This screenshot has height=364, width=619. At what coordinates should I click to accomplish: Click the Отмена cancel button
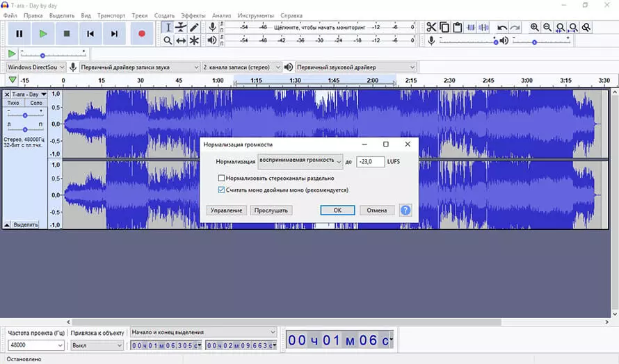(x=376, y=210)
